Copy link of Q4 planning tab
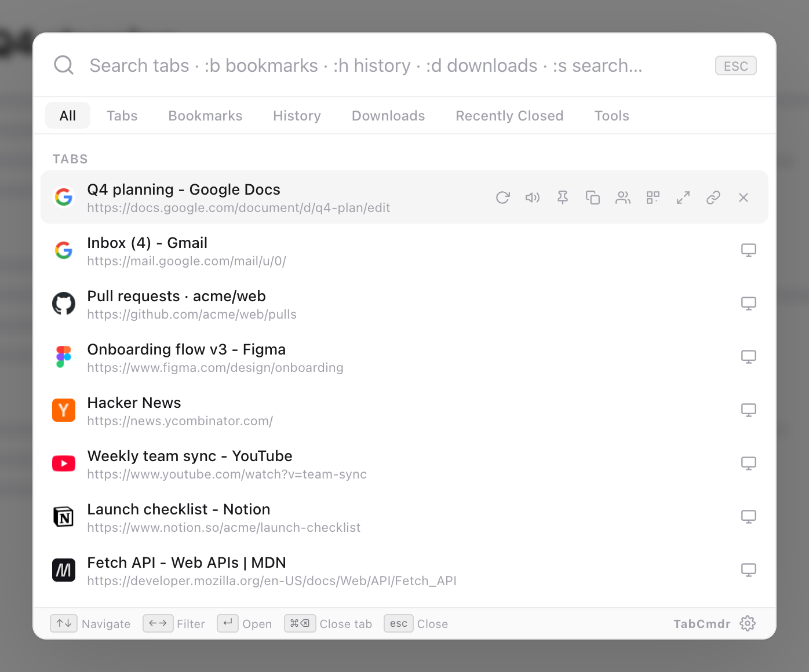809x672 pixels. (713, 198)
